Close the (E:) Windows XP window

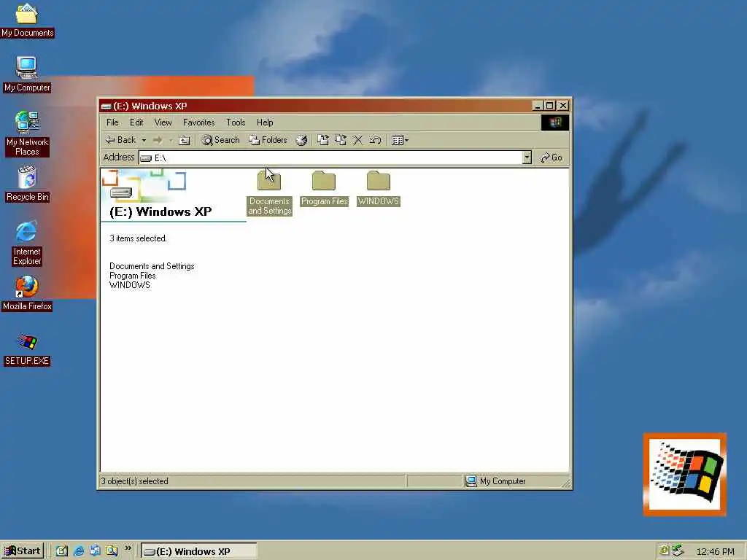click(563, 105)
